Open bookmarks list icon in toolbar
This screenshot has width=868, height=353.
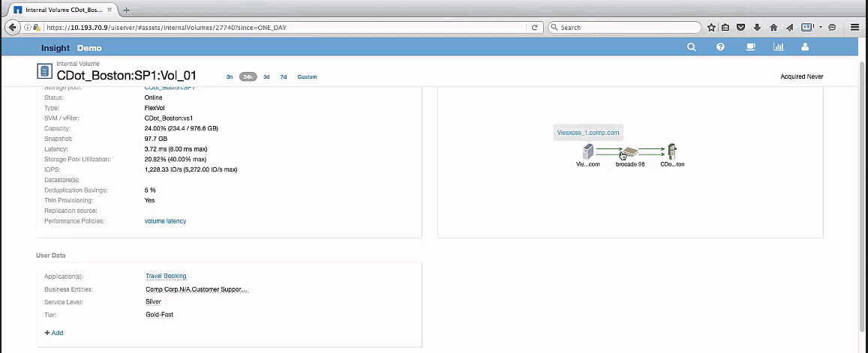[725, 27]
